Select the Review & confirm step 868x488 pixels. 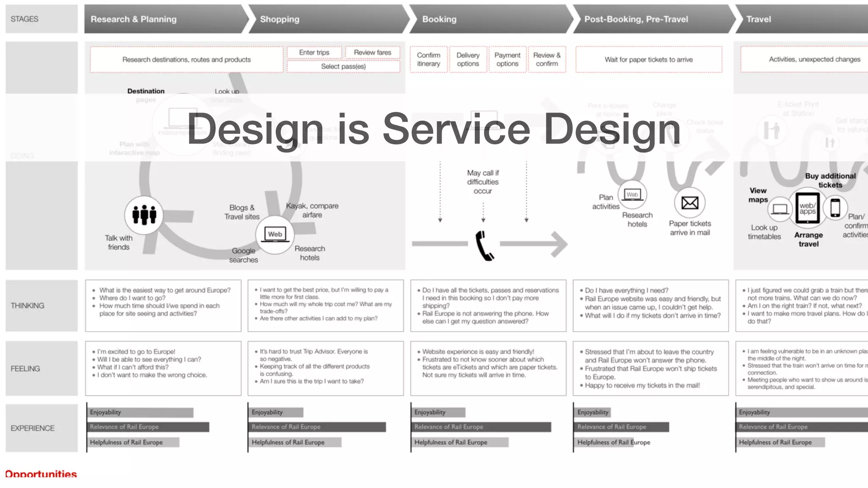[547, 60]
